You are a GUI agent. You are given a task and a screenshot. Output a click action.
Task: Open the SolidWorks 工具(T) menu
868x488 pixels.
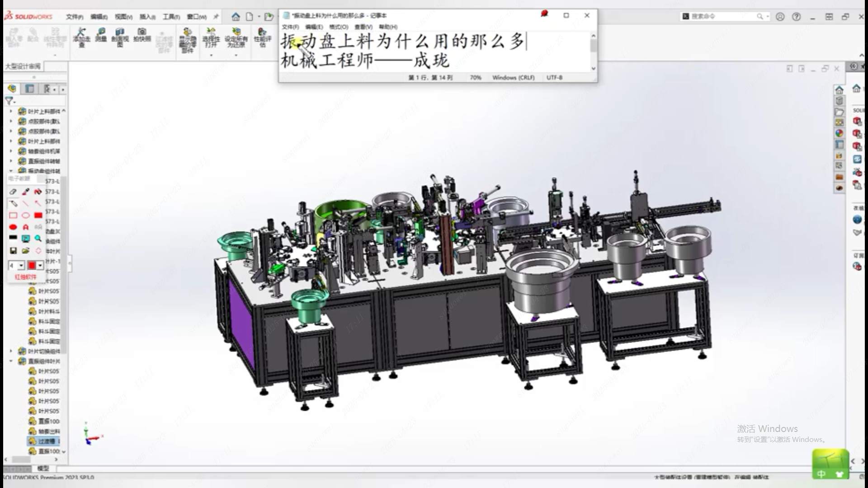pyautogui.click(x=171, y=17)
